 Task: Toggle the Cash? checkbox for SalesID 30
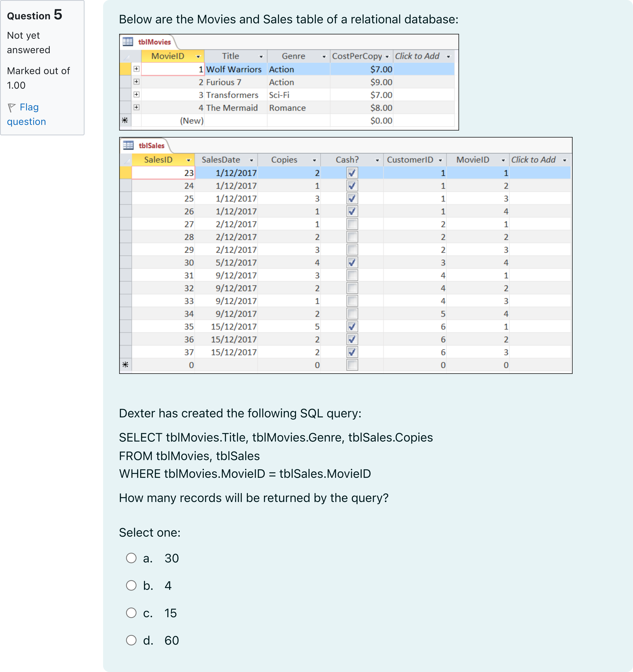point(352,263)
